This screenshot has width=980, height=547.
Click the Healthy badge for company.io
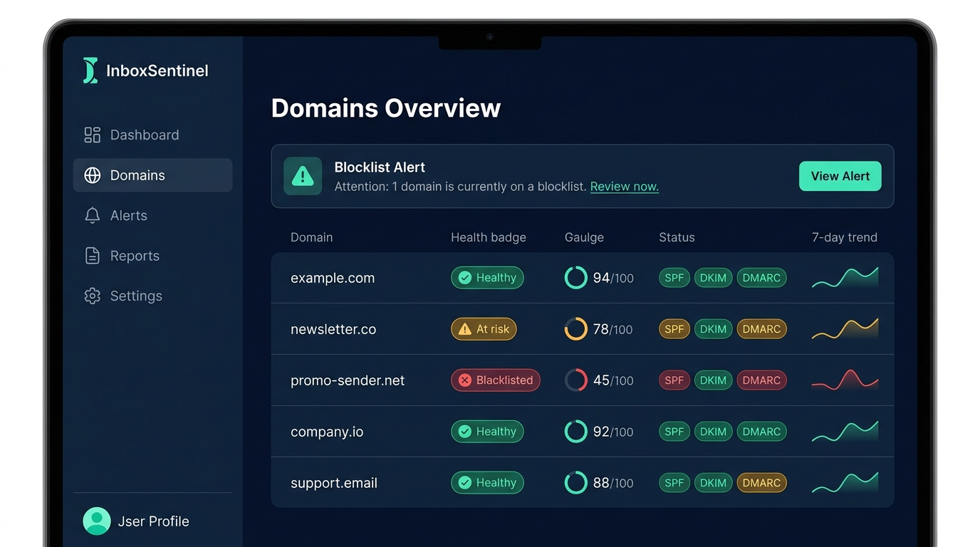click(x=487, y=432)
